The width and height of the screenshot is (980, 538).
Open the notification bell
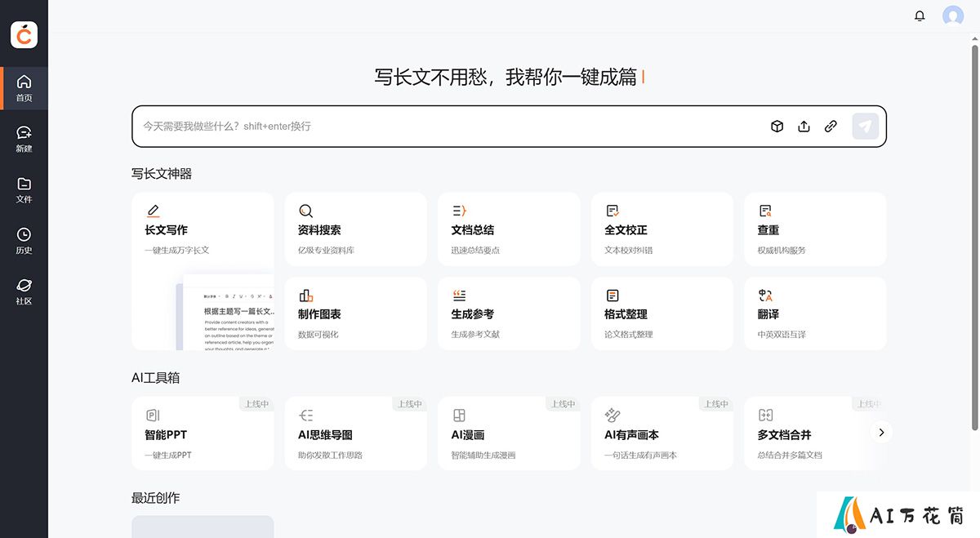(x=920, y=16)
